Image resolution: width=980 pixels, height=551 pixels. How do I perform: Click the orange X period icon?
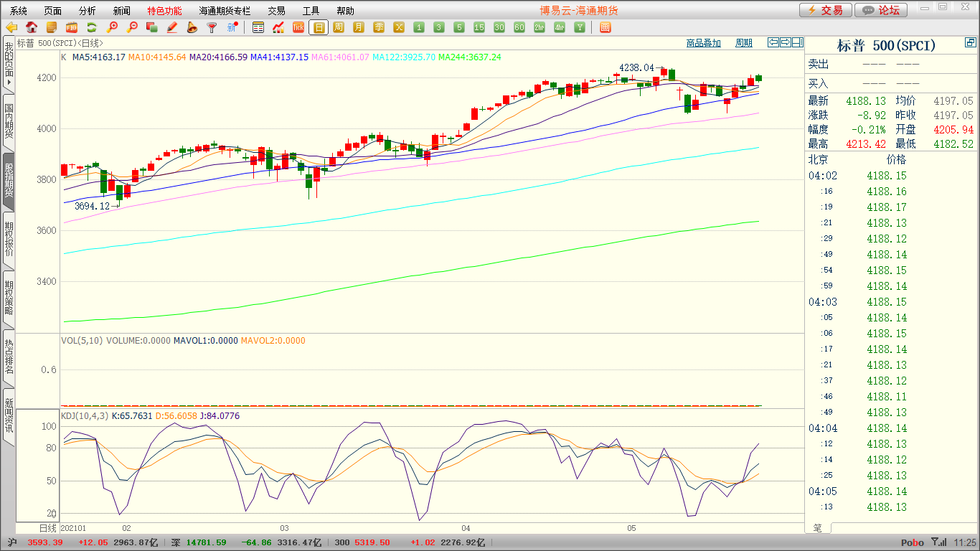[399, 27]
